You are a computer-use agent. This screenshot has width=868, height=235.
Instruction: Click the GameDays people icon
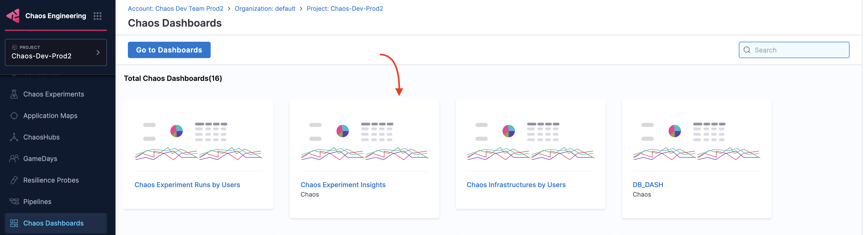click(14, 158)
